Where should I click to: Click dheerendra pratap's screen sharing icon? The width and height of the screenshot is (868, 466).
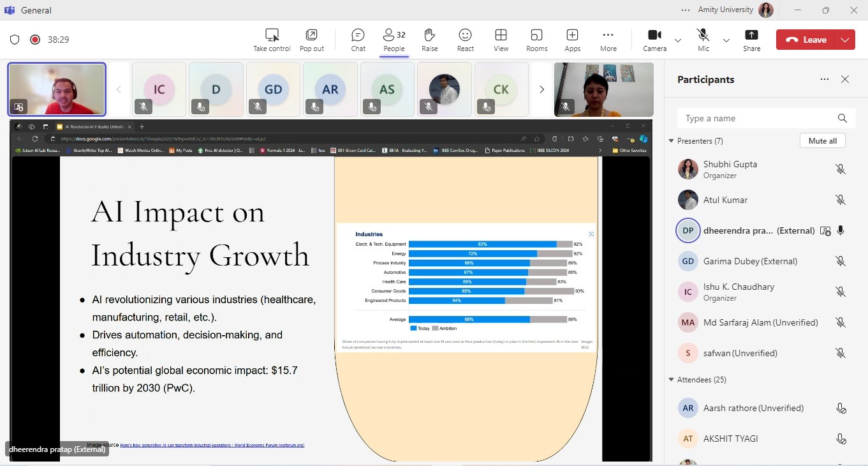825,231
